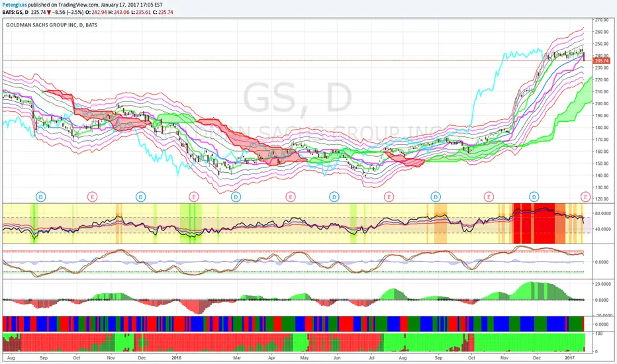Click the −8.56 (−3.5%) change value
This screenshot has height=364, width=617.
68,12
